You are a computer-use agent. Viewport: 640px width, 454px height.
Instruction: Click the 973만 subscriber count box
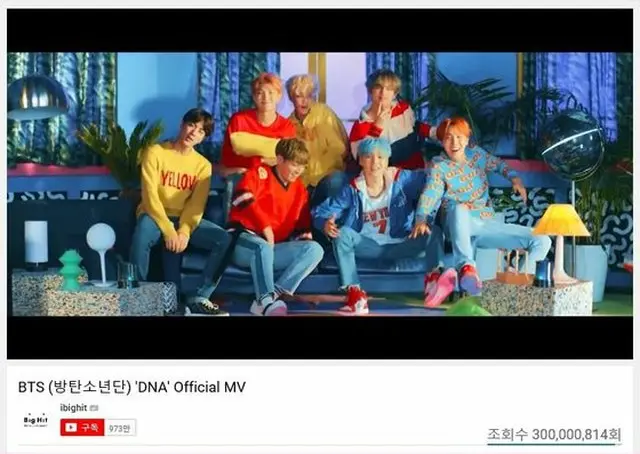point(120,427)
